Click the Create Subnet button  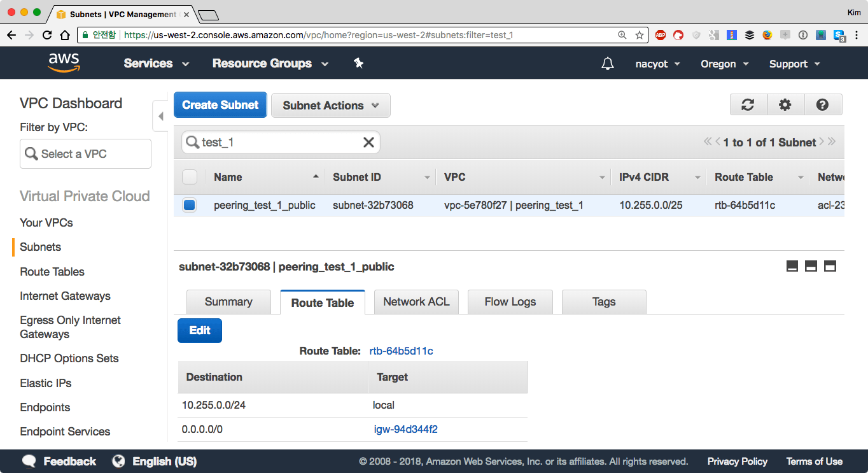click(220, 105)
